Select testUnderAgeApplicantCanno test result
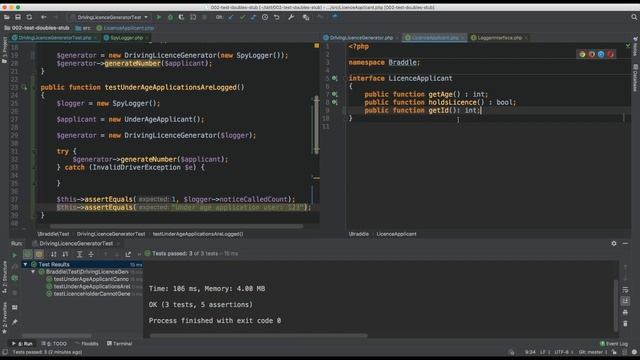This screenshot has width=640, height=360. (91, 279)
